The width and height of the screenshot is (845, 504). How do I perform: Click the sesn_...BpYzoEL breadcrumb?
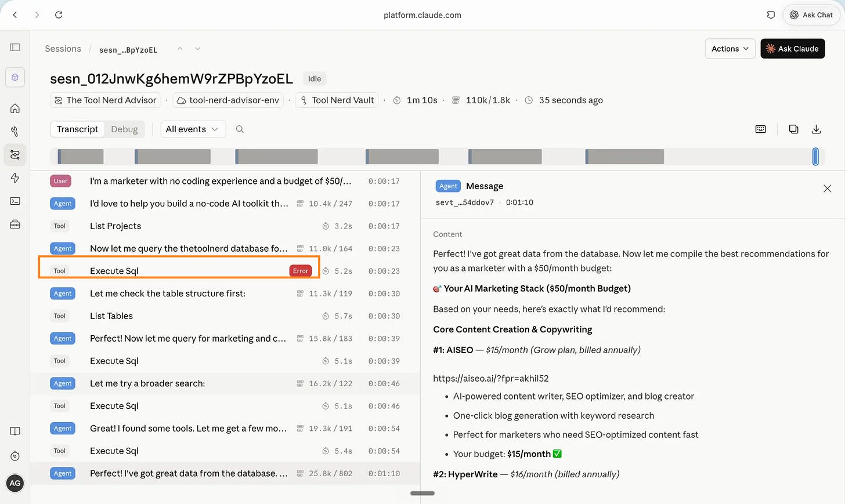[128, 50]
